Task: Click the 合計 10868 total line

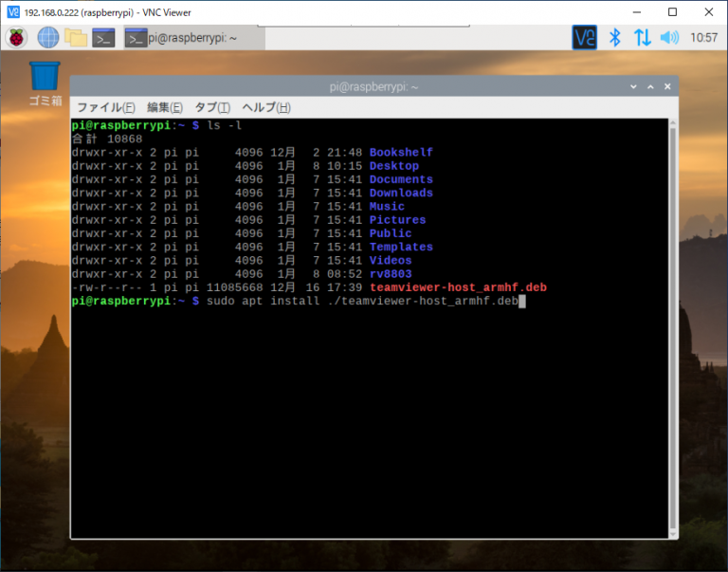Action: pyautogui.click(x=107, y=138)
